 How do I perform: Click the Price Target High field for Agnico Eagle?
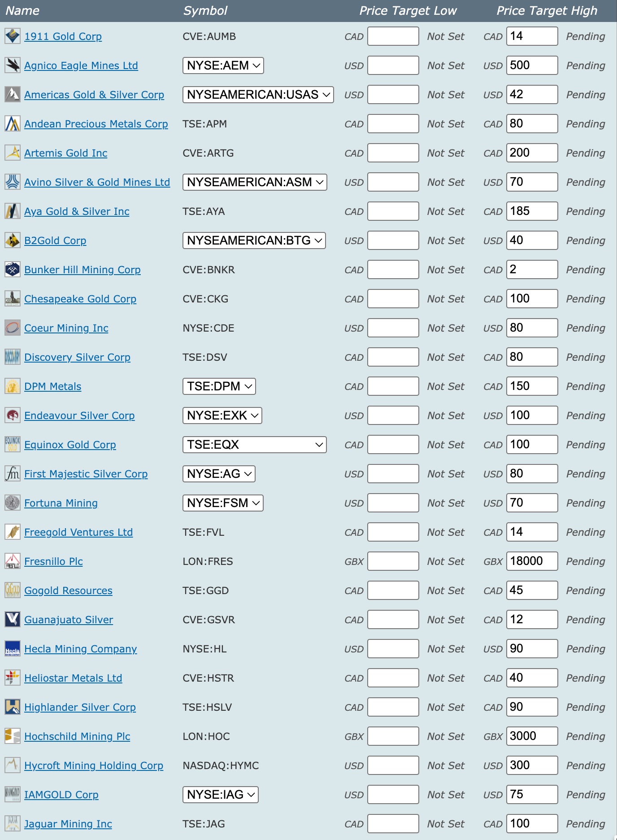click(532, 66)
